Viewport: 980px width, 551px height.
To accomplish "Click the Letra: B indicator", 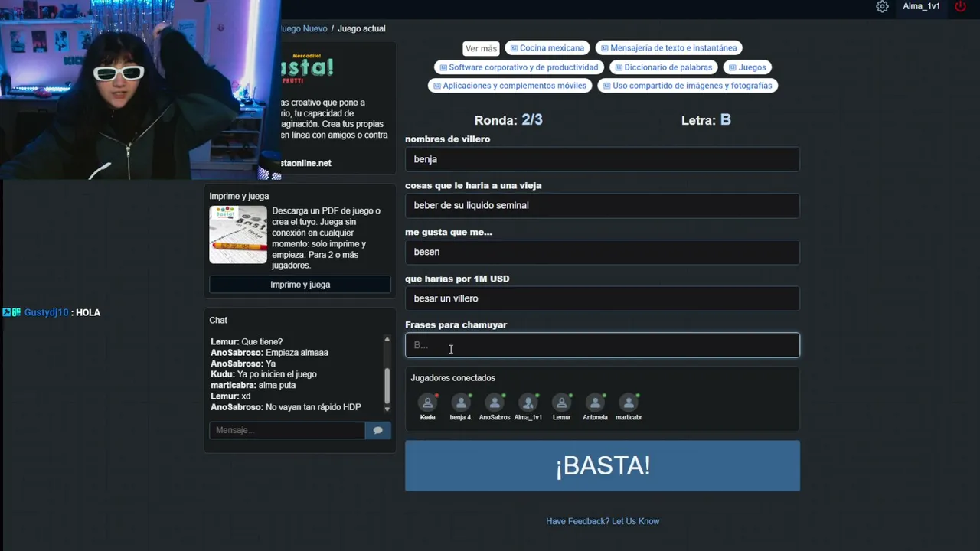I will [706, 120].
